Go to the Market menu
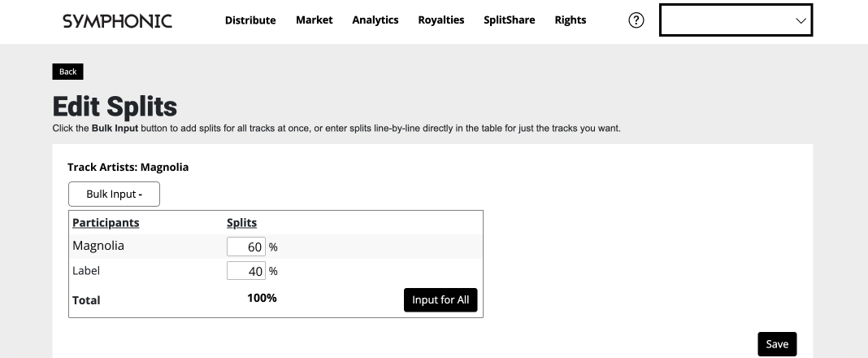Viewport: 868px width, 358px height. [x=314, y=20]
